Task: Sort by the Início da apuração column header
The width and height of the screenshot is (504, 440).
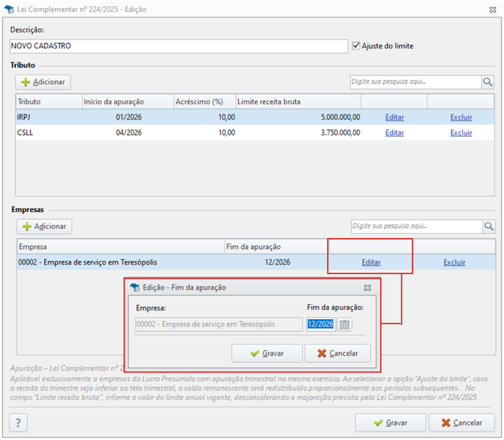Action: click(128, 102)
